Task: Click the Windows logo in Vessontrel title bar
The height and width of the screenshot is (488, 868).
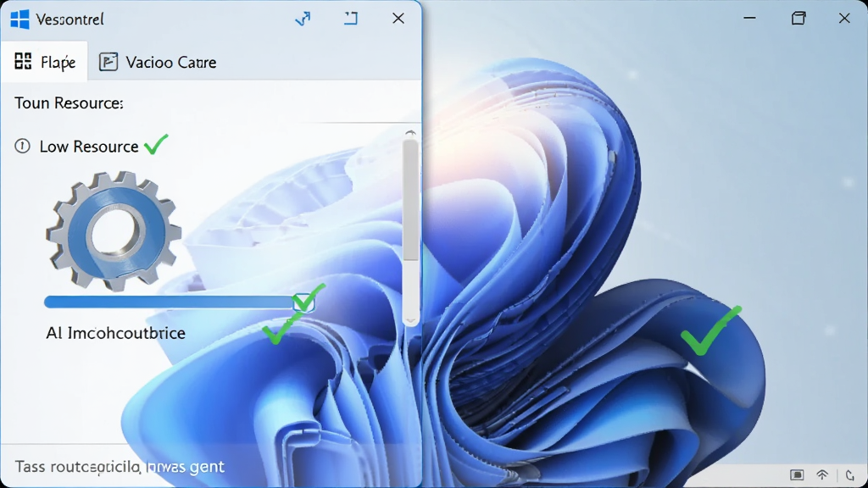Action: pos(20,19)
